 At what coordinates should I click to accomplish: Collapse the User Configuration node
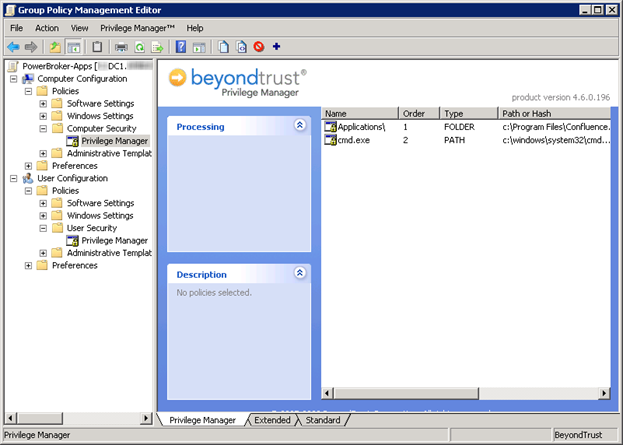14,178
